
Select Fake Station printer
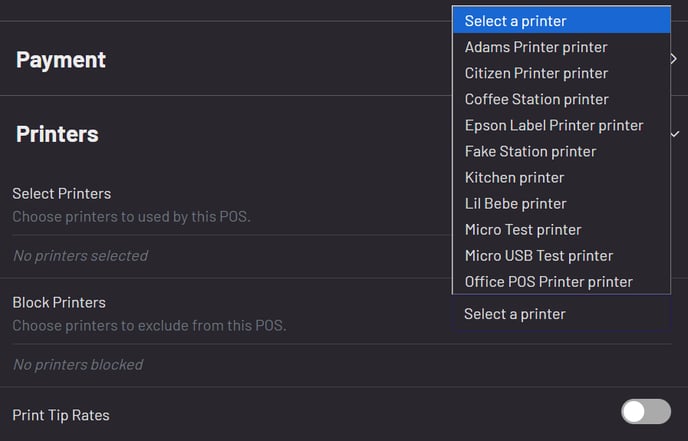pyautogui.click(x=530, y=151)
